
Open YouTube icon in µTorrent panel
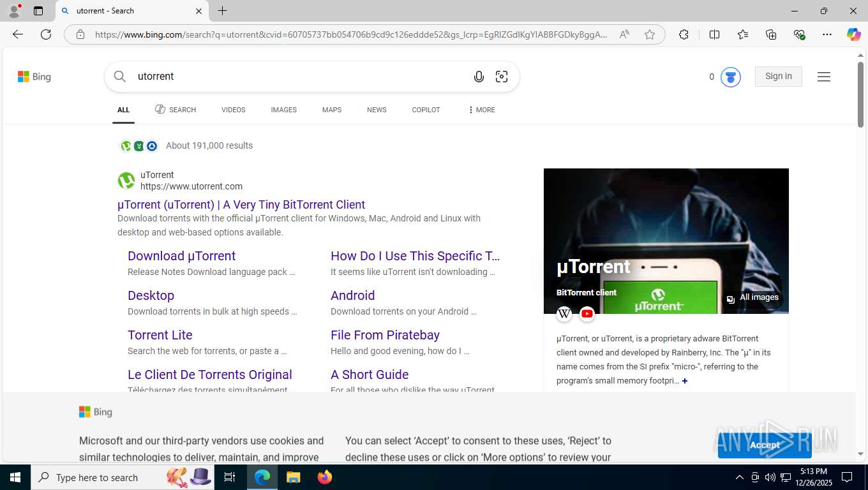click(x=587, y=313)
